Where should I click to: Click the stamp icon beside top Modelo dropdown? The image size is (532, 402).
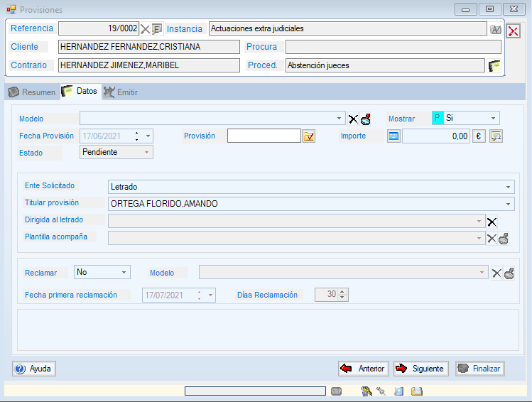coord(366,119)
